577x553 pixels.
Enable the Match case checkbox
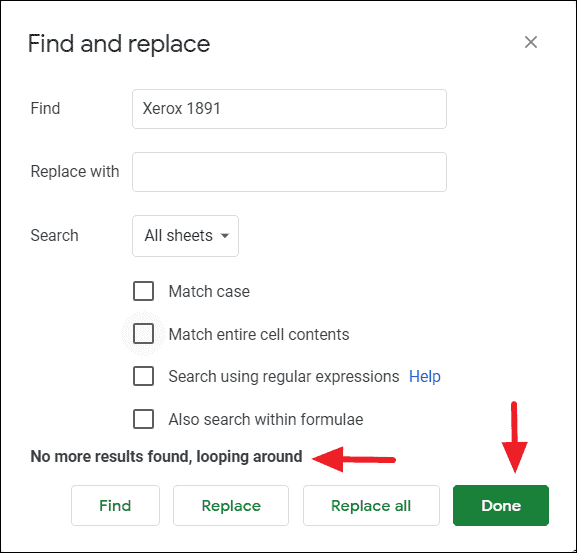[144, 291]
